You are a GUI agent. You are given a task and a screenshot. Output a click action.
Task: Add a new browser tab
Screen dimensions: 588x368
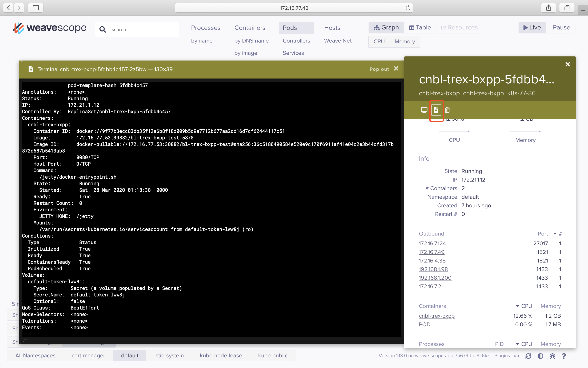[x=583, y=10]
